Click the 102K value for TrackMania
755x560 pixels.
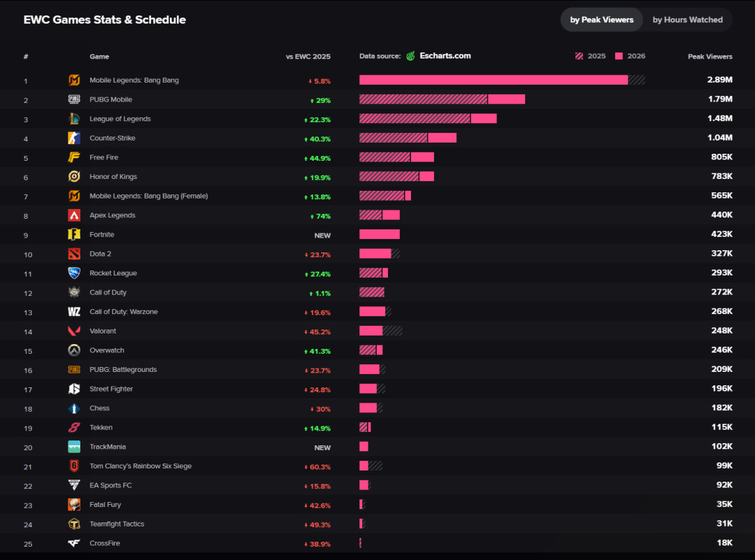click(721, 446)
